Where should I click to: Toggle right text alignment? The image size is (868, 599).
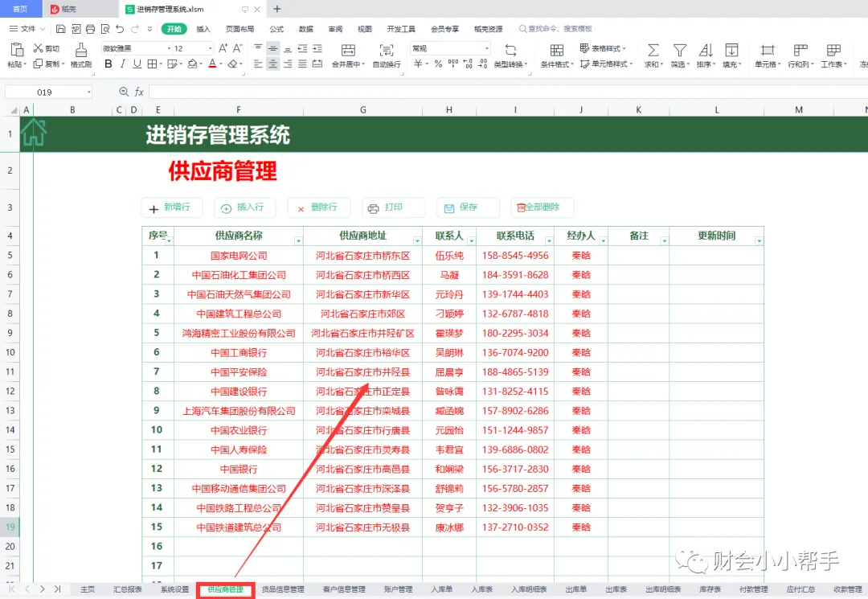[287, 64]
